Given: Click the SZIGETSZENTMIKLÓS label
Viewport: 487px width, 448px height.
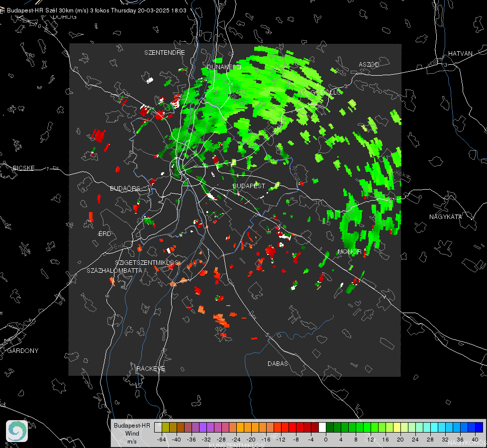Looking at the screenshot, I should tap(147, 262).
